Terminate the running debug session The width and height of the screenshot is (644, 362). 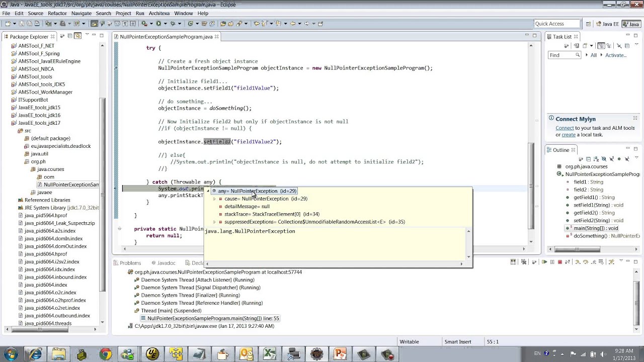(559, 262)
